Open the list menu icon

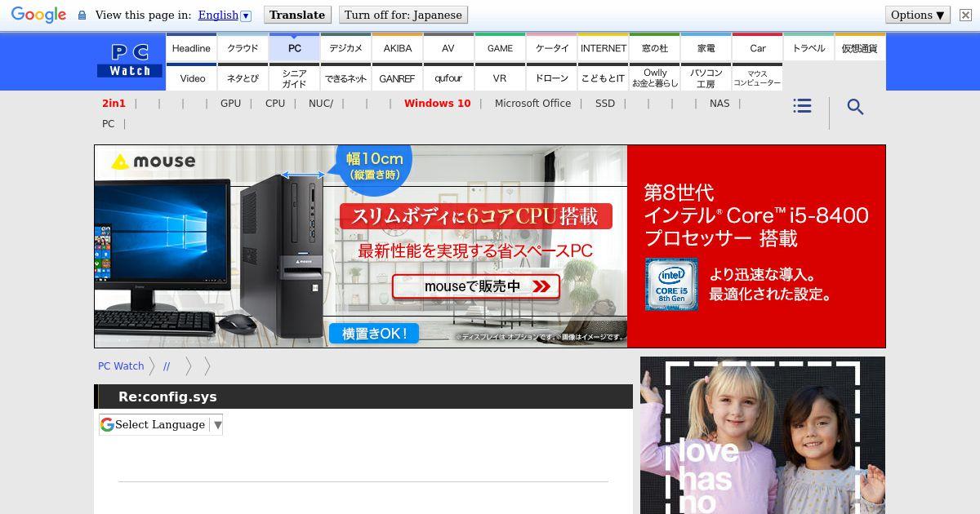(802, 106)
